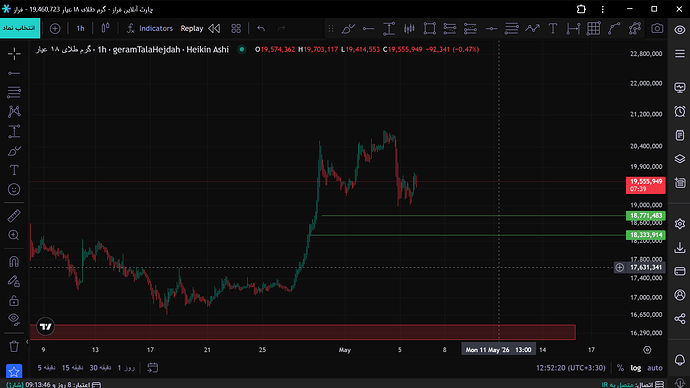Click the browser extensions puzzle icon
The image size is (690, 388).
coord(581,9)
